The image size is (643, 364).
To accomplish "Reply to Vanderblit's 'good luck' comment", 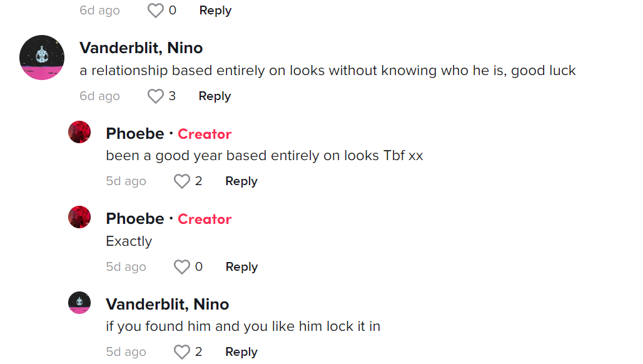I will coord(215,96).
